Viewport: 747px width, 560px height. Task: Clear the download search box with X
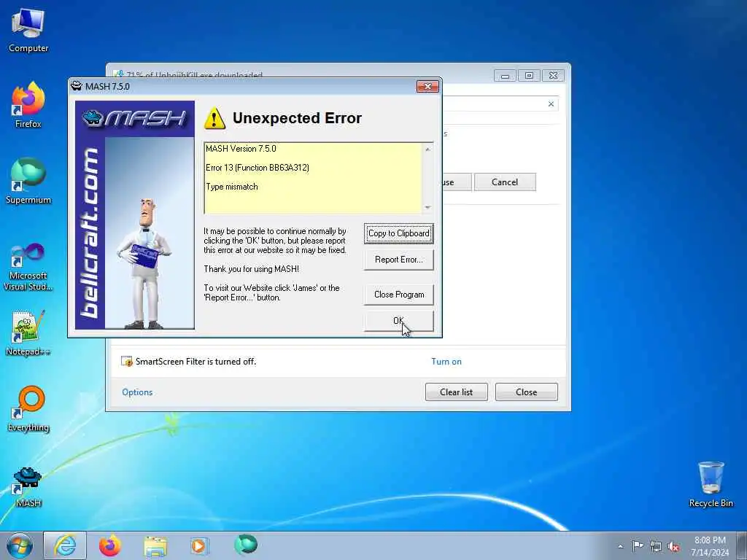[551, 104]
